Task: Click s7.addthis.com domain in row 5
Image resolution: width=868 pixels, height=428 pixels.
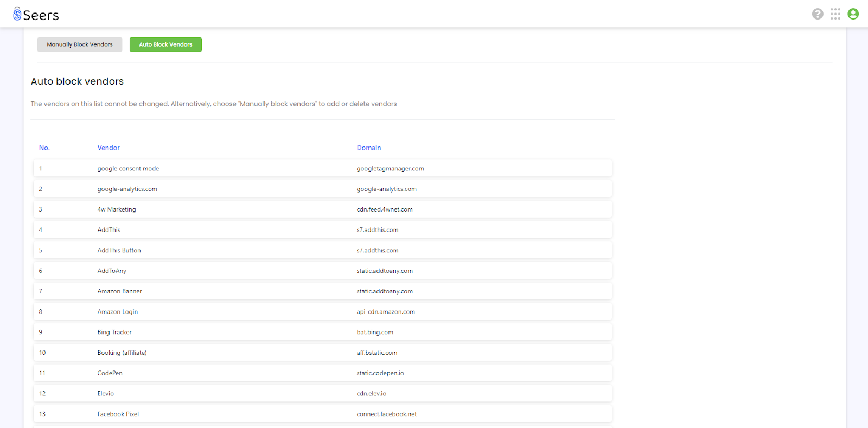Action: [x=378, y=251]
